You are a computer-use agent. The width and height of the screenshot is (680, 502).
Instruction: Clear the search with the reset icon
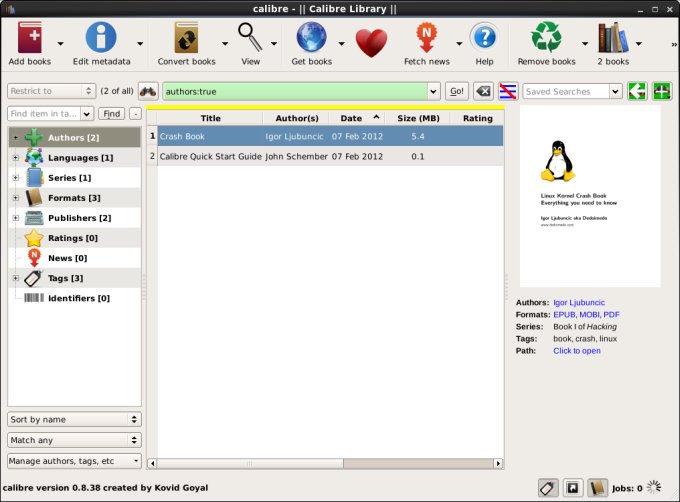point(483,91)
